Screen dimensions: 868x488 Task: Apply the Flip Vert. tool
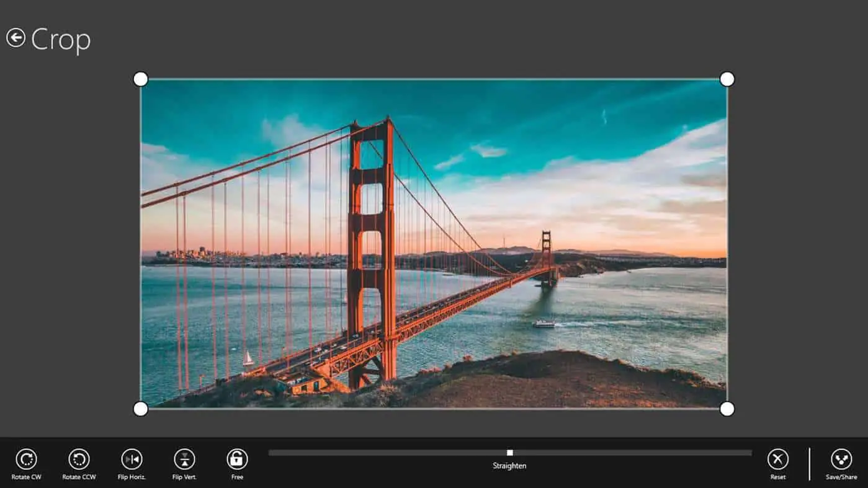tap(184, 459)
